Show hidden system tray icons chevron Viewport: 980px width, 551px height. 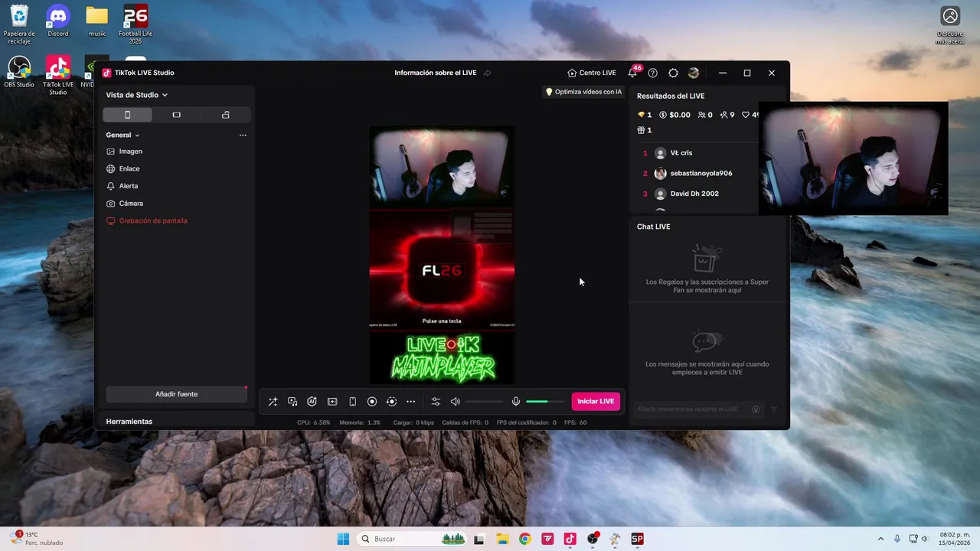click(880, 539)
